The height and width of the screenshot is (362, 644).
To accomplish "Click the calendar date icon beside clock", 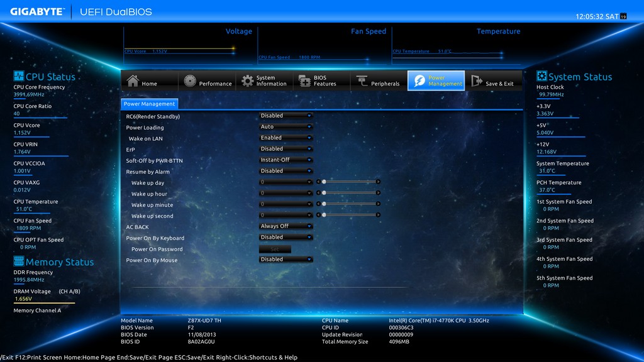I will click(623, 16).
